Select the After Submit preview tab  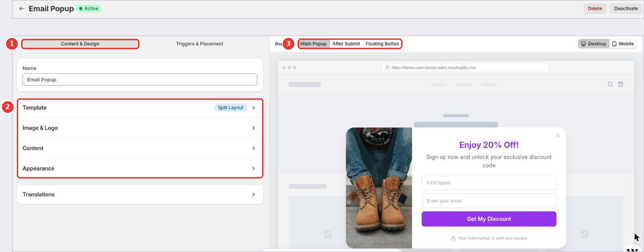[x=346, y=44]
